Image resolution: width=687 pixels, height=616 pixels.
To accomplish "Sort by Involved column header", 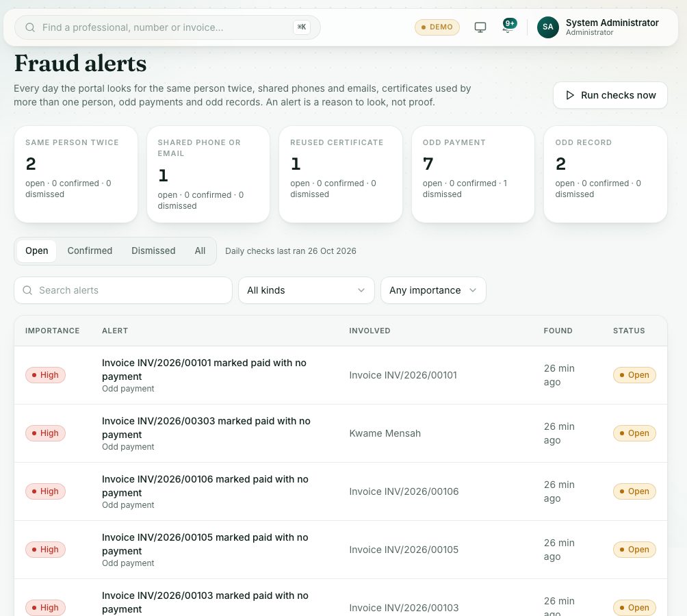I will pyautogui.click(x=370, y=331).
